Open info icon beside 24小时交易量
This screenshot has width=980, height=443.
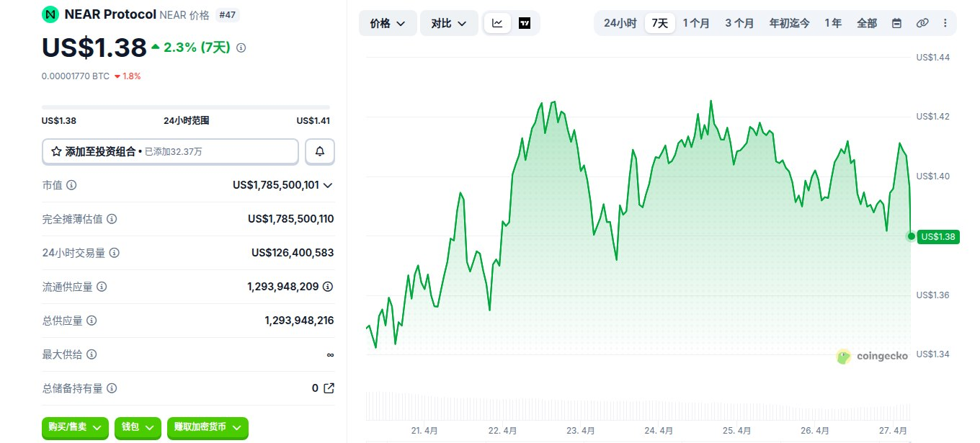pos(114,253)
